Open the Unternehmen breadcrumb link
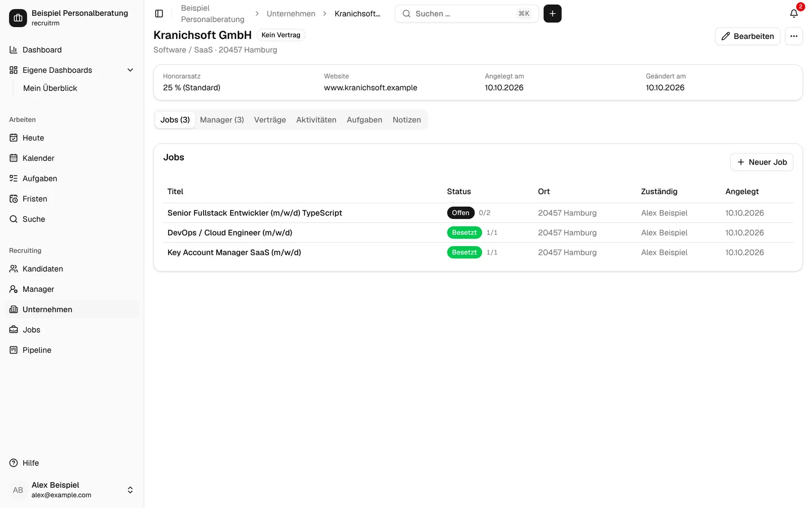The width and height of the screenshot is (812, 508). point(291,14)
